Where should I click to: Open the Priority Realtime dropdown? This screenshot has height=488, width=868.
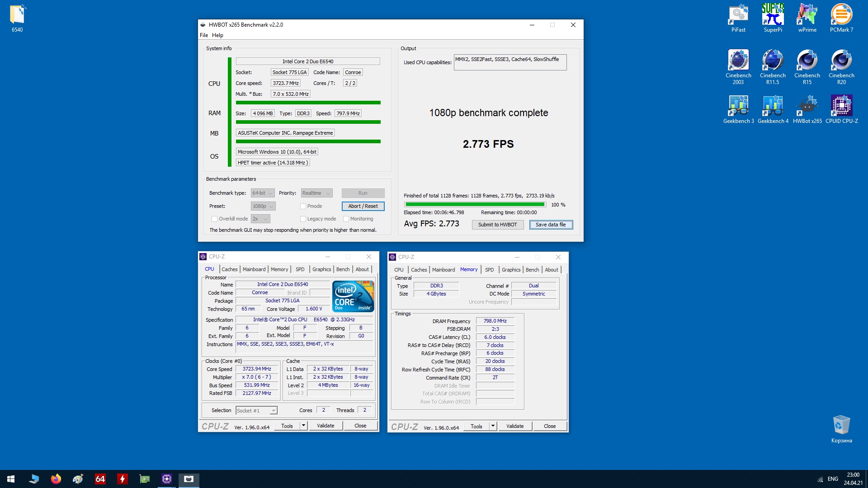pyautogui.click(x=316, y=193)
